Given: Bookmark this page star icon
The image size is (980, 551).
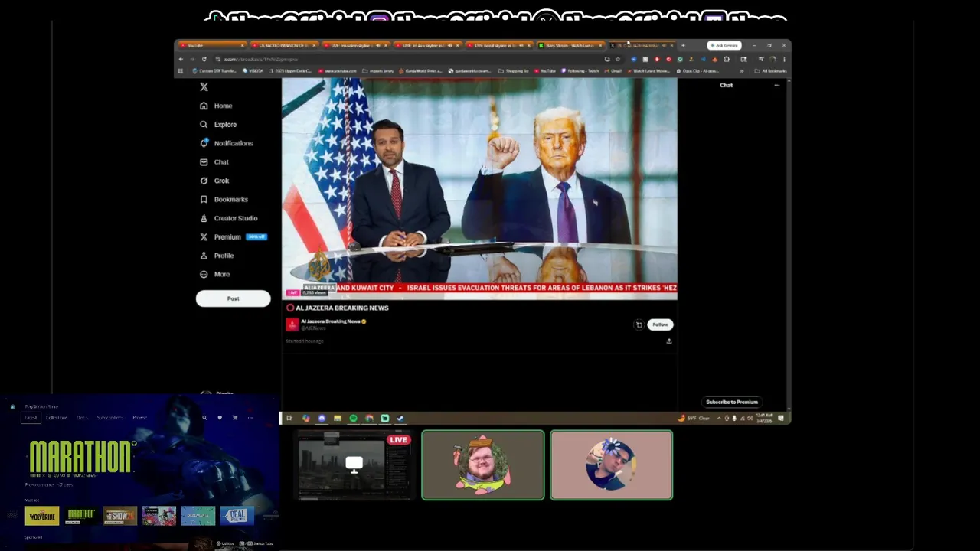Looking at the screenshot, I should coord(617,59).
